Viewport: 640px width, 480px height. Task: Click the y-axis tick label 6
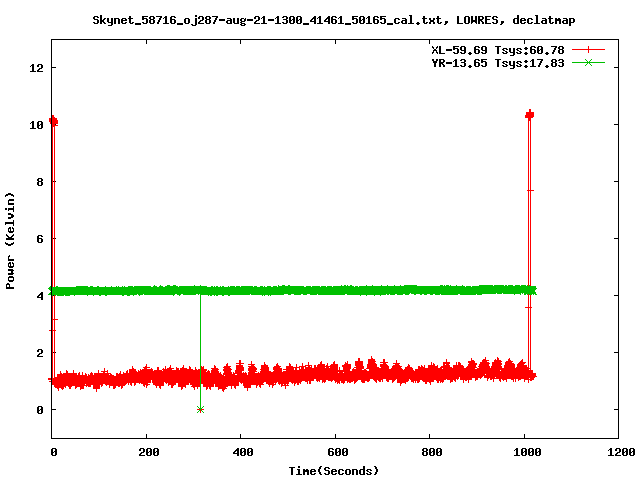click(x=40, y=239)
